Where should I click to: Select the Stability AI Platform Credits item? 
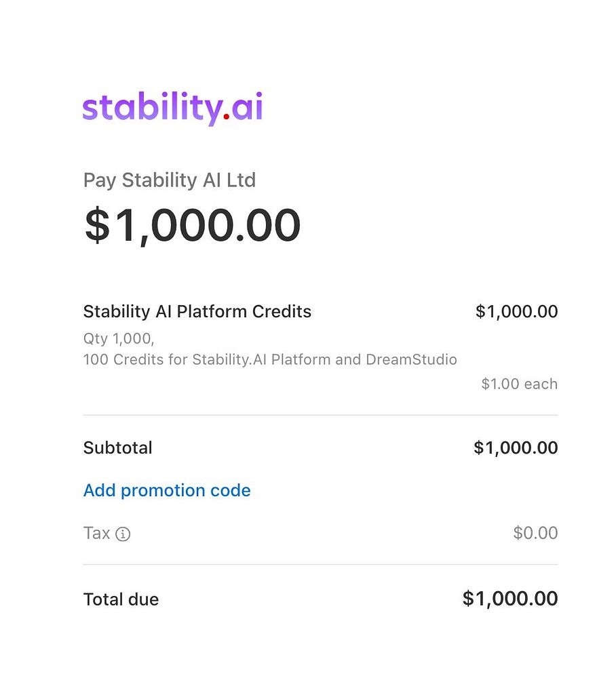tap(197, 312)
